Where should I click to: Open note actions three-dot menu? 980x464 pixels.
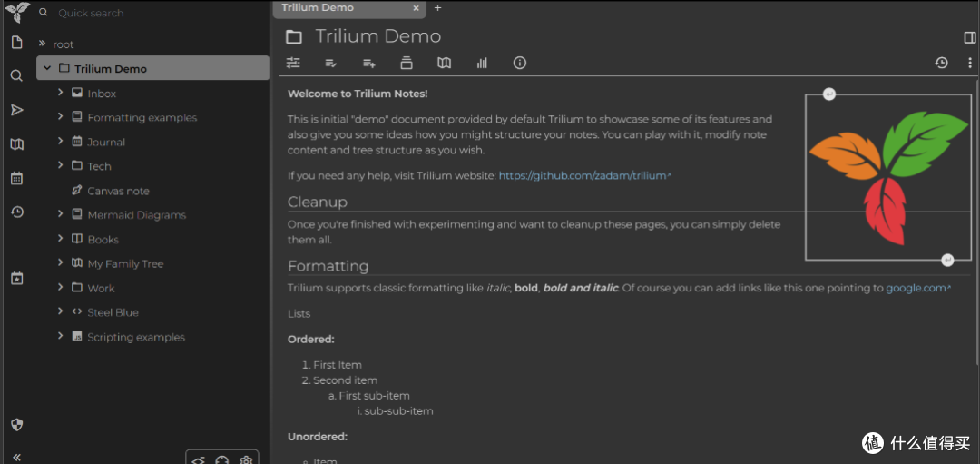[970, 63]
